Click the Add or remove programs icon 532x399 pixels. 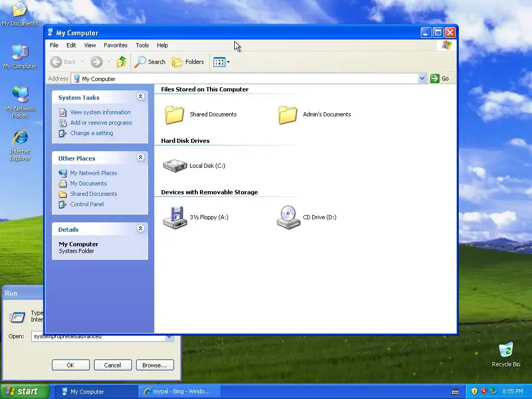coord(63,123)
